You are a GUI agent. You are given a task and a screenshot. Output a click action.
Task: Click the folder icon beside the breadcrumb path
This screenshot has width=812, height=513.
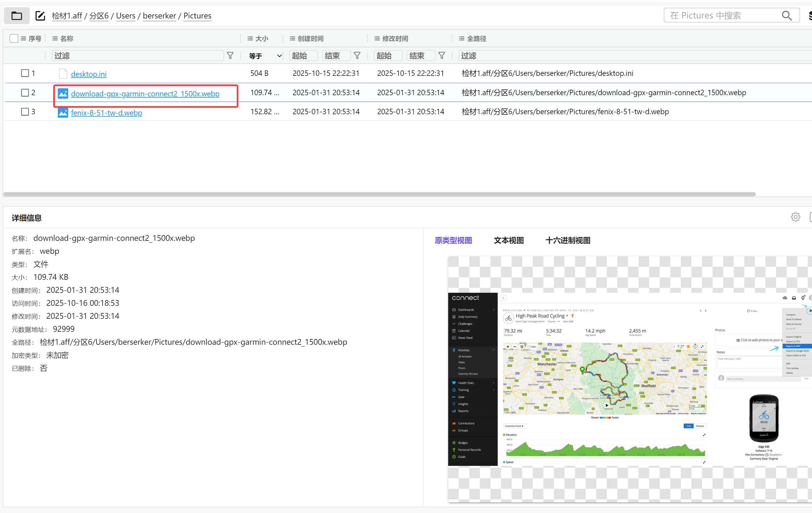[x=17, y=15]
